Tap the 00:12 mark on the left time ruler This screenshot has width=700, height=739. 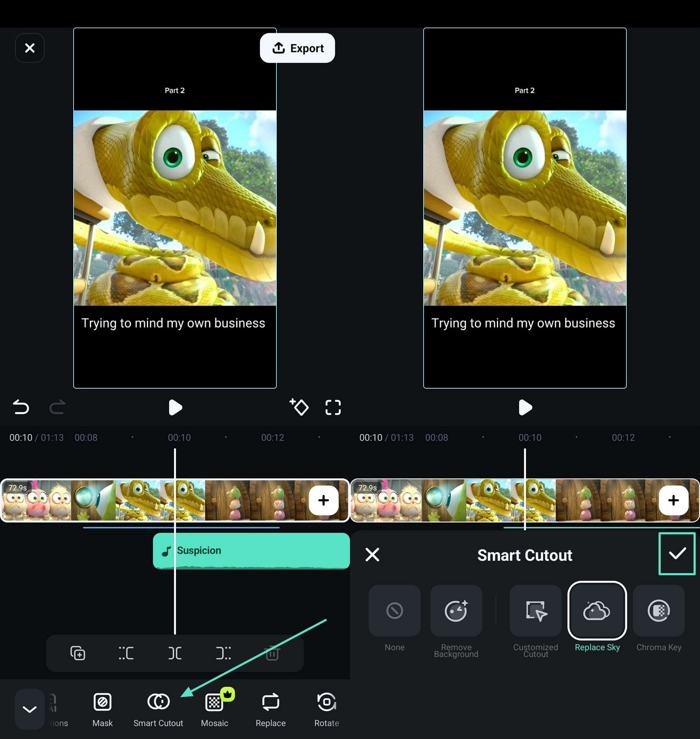pos(272,438)
